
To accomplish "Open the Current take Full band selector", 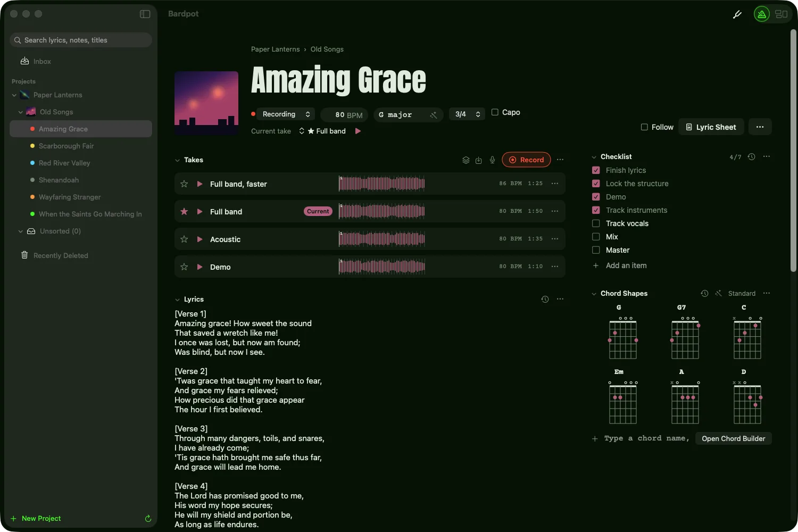I will coord(322,131).
